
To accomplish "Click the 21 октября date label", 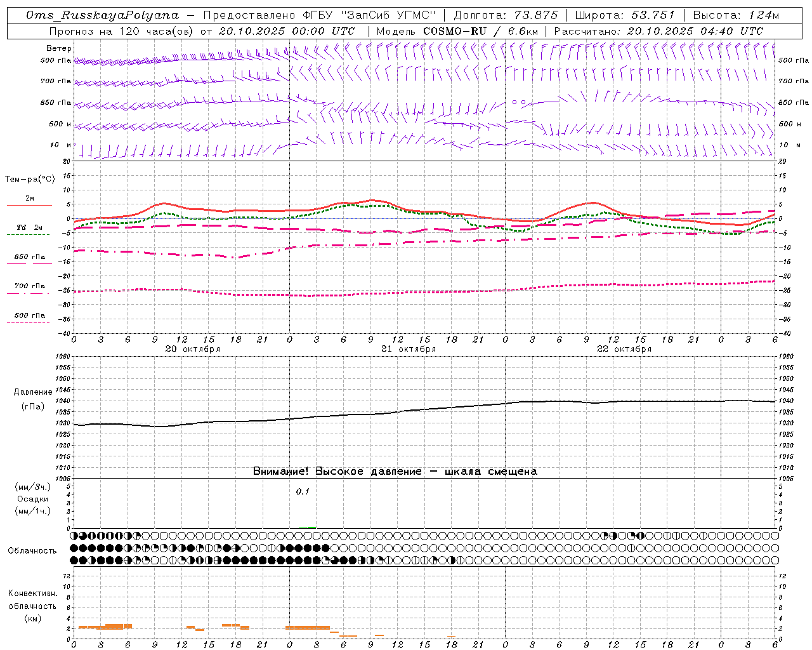I will (408, 349).
